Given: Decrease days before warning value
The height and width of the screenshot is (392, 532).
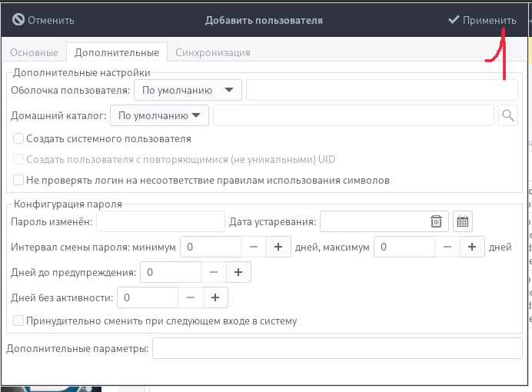Looking at the screenshot, I should (214, 272).
